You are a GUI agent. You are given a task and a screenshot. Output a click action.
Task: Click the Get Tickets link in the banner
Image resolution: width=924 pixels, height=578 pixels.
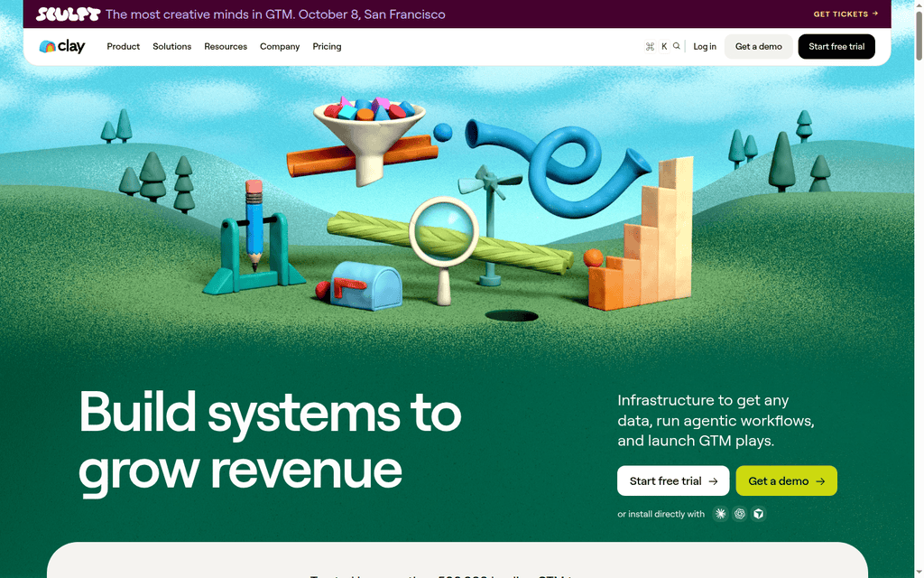pos(845,14)
